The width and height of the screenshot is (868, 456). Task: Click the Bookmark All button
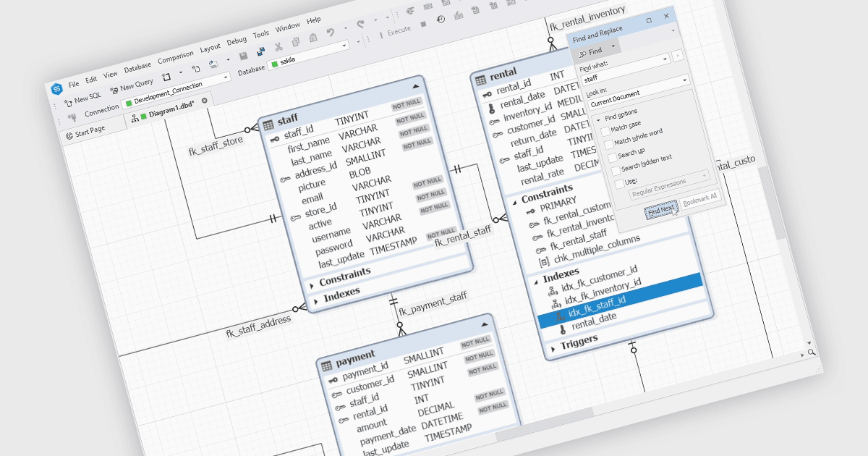coord(700,198)
